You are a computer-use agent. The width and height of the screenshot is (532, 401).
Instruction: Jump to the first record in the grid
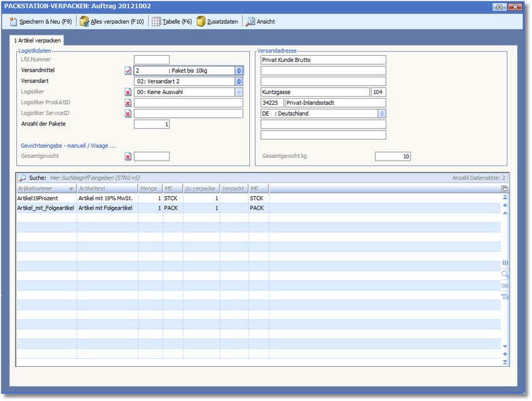coord(505,197)
